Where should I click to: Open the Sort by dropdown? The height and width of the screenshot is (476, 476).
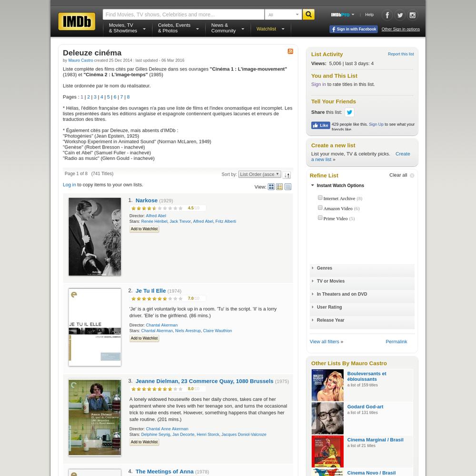[259, 174]
